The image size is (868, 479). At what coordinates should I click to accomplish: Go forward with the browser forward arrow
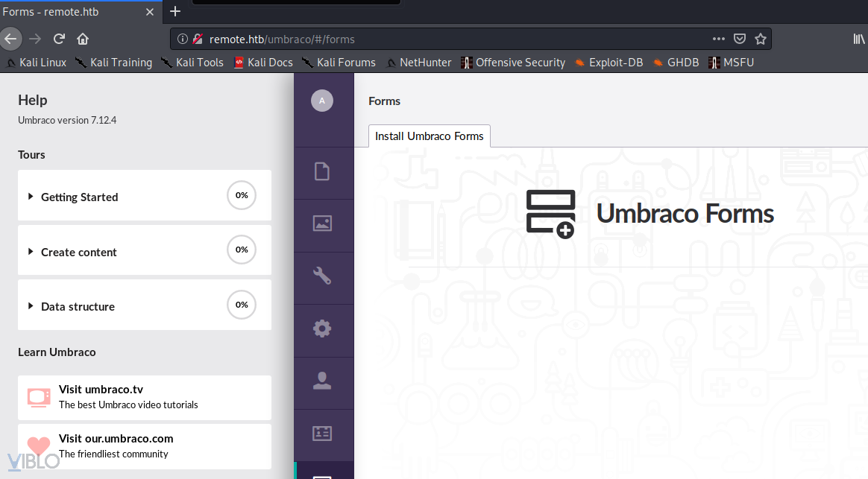35,39
